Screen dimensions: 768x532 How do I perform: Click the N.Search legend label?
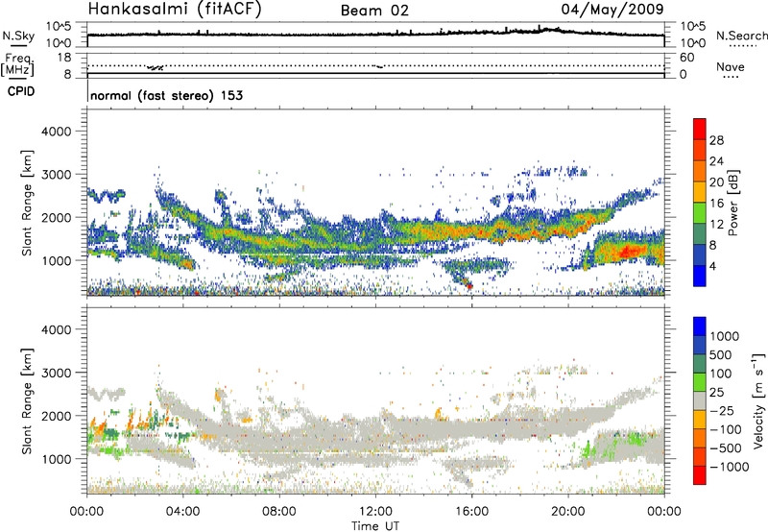click(741, 36)
